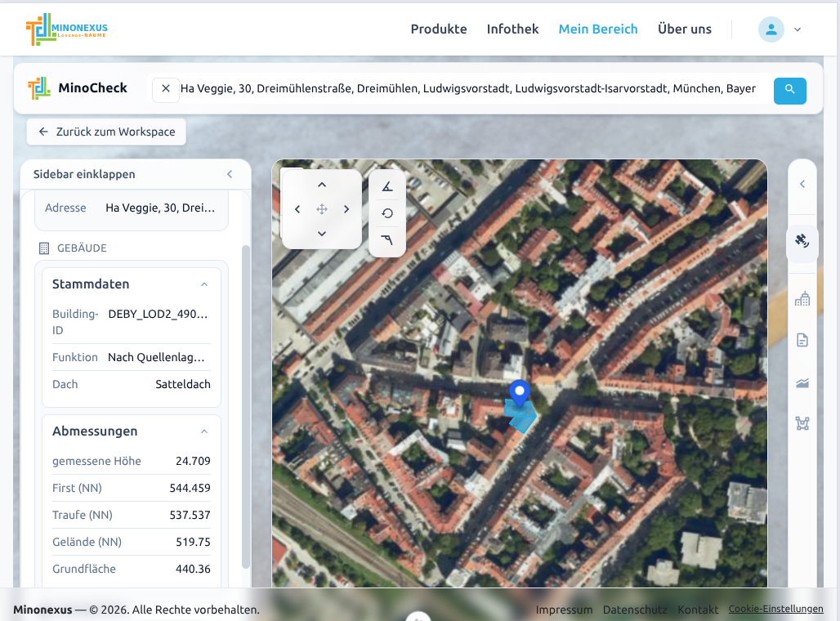
Task: Reset the map rotation with the rotate icon
Action: click(x=386, y=213)
